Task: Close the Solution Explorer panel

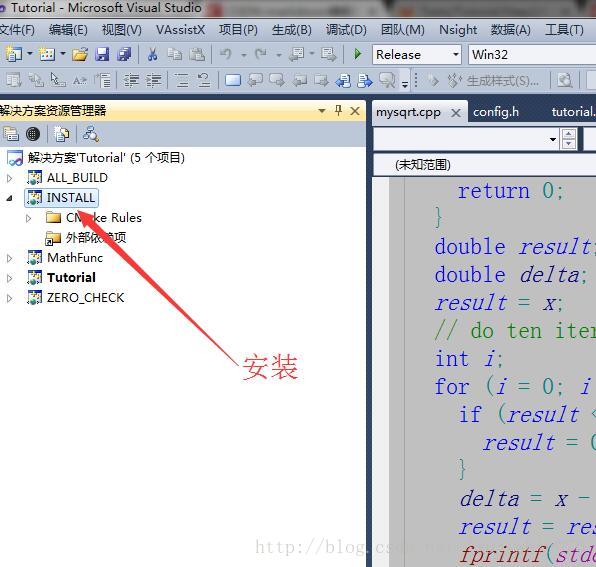Action: (355, 111)
